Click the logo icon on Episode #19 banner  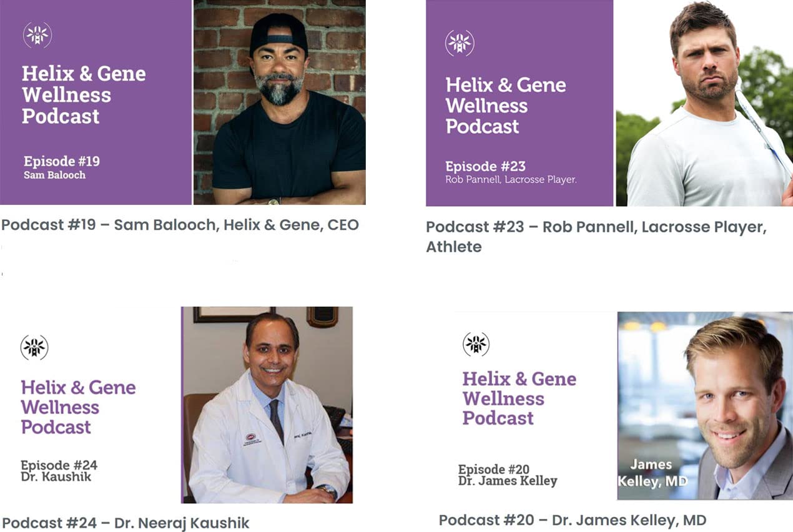point(37,36)
